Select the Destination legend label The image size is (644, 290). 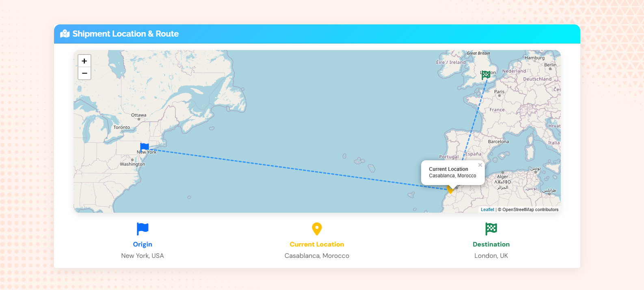point(491,244)
